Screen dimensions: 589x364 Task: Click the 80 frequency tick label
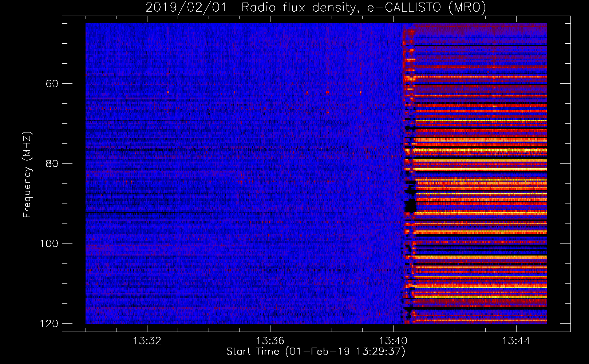pyautogui.click(x=52, y=163)
